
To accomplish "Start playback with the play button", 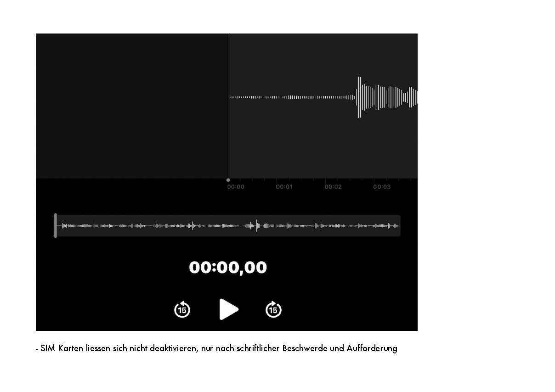I will pyautogui.click(x=229, y=309).
